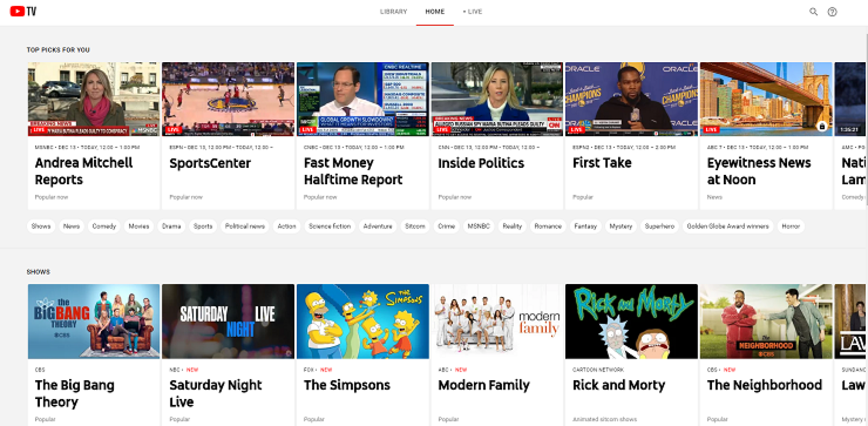
Task: Click the Inside Politics title
Action: [481, 163]
